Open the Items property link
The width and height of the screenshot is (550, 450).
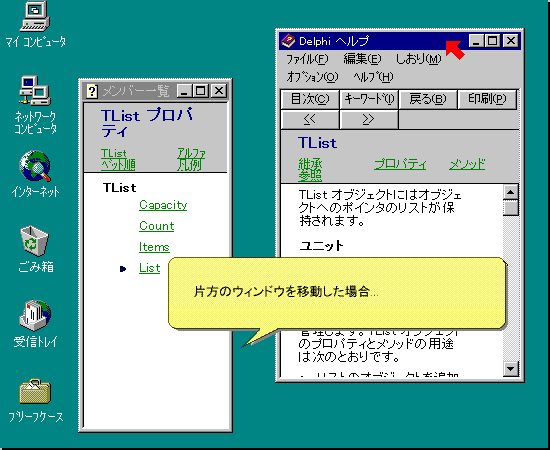[x=154, y=247]
